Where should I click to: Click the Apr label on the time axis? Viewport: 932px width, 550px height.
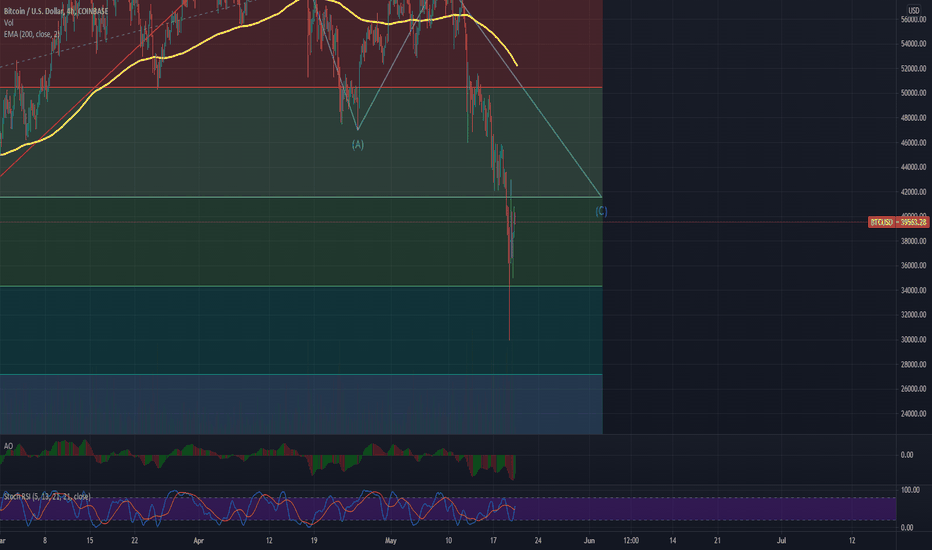pos(199,540)
